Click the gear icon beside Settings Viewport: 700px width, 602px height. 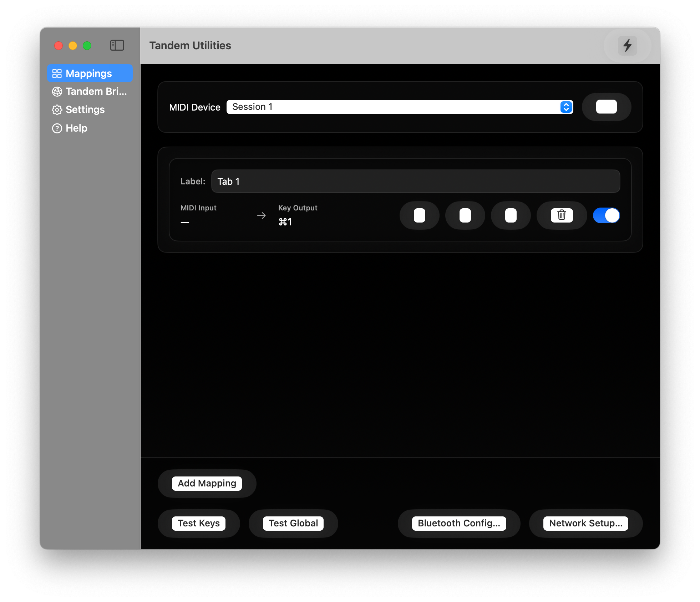pos(57,110)
